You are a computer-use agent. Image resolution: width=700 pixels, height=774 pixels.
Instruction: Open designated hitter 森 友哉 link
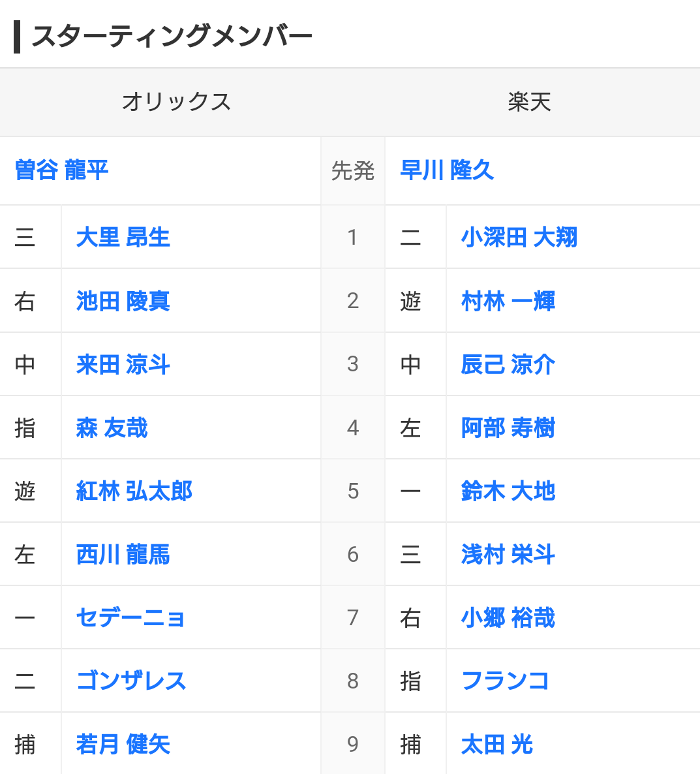click(x=112, y=427)
